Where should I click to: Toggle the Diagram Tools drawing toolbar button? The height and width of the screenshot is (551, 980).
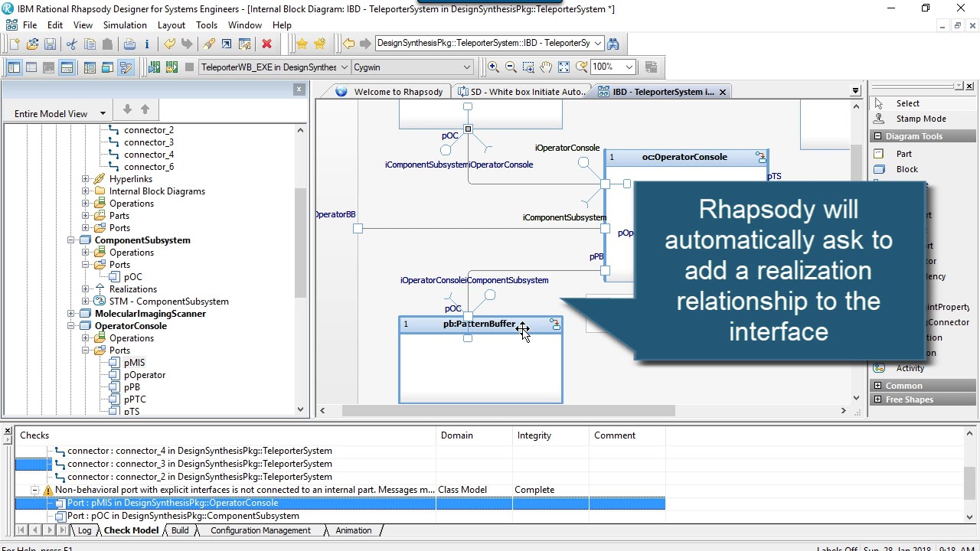[126, 67]
